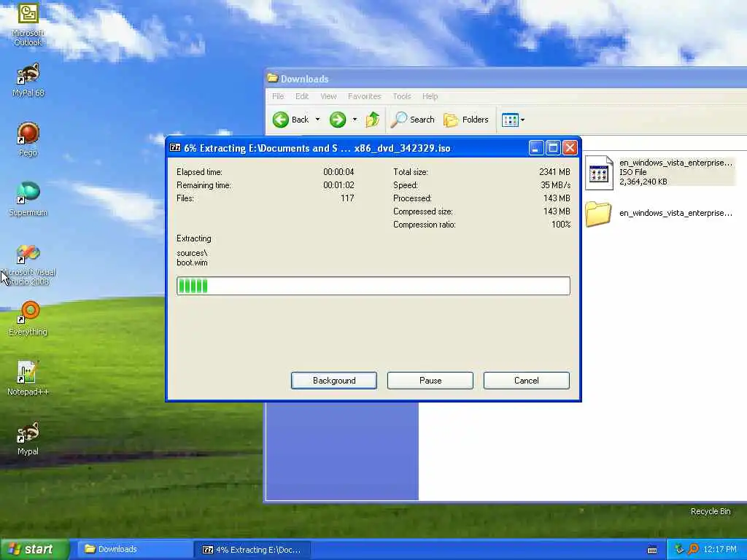
Task: Click the 12:17 PM system clock
Action: 720,549
